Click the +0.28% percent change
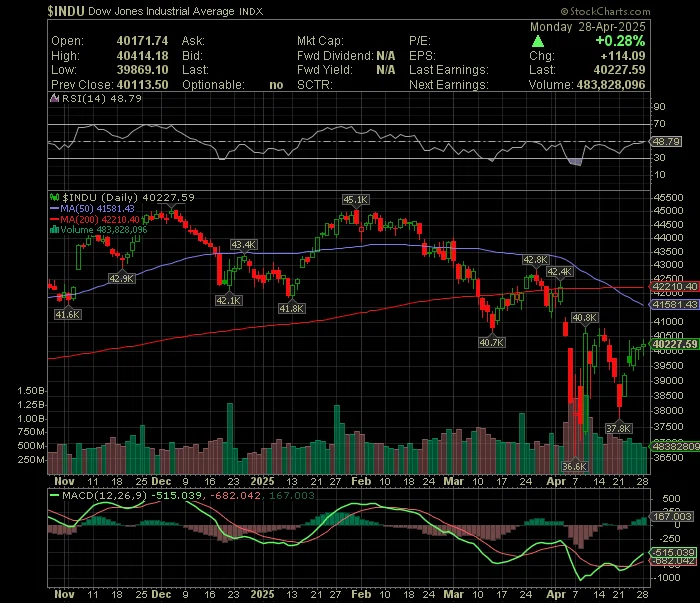The width and height of the screenshot is (700, 603). (x=620, y=41)
